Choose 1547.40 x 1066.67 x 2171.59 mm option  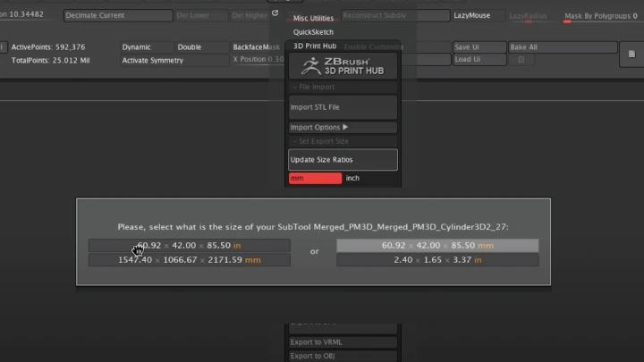pos(190,260)
